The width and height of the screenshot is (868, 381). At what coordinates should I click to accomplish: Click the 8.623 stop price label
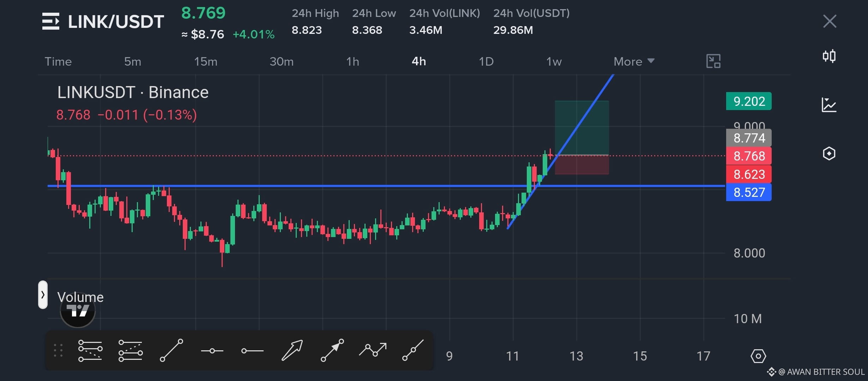749,174
